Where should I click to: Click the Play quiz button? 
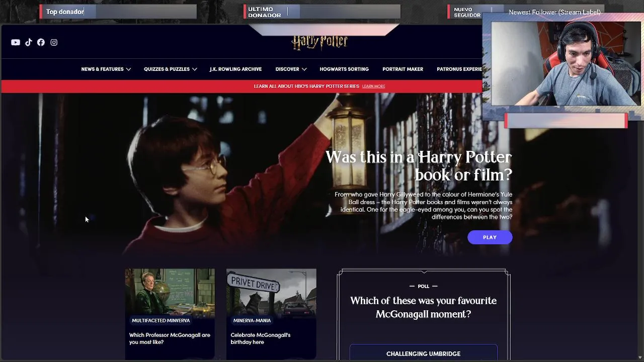(x=490, y=237)
